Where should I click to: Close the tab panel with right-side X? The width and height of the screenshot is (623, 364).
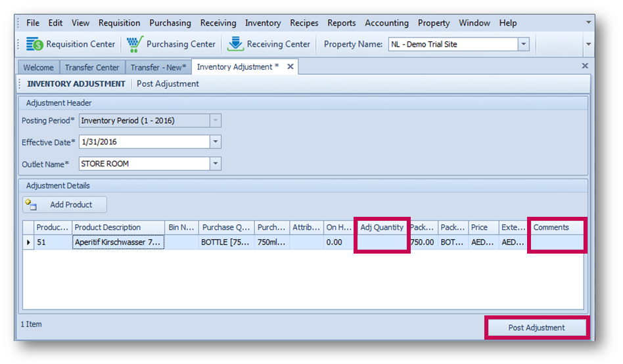tap(585, 66)
